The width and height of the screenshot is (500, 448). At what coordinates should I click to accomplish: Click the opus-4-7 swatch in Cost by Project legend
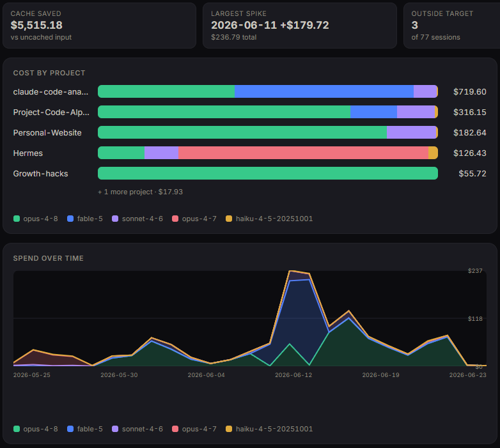coord(175,219)
